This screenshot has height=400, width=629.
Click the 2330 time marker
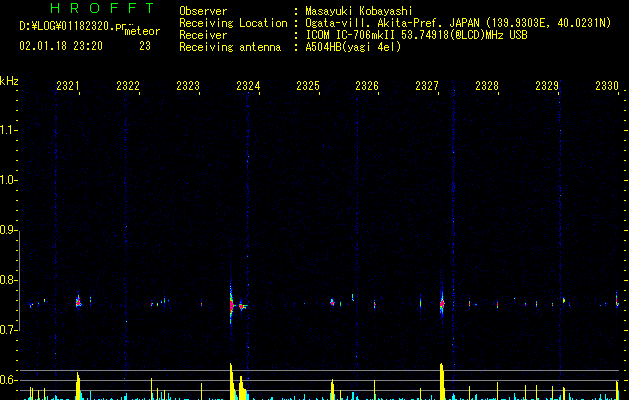(607, 85)
